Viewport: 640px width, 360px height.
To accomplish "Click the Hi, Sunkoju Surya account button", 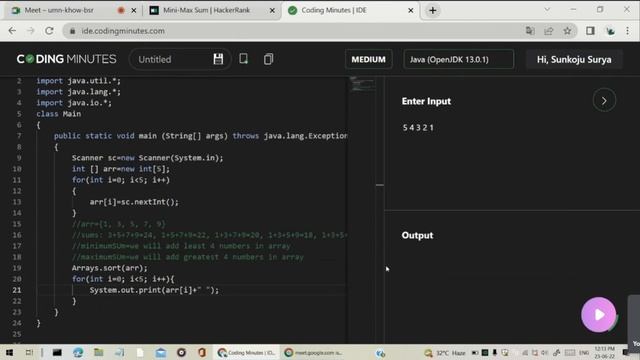I will click(574, 60).
